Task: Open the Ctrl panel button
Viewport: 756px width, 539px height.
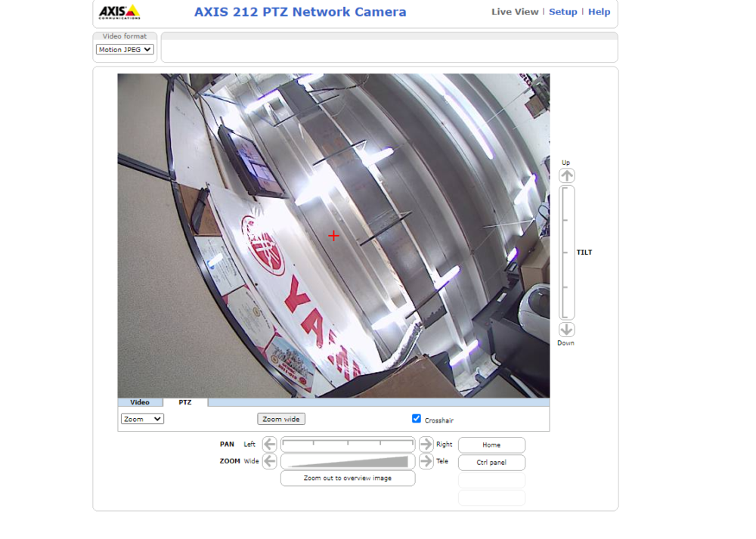Action: [492, 463]
